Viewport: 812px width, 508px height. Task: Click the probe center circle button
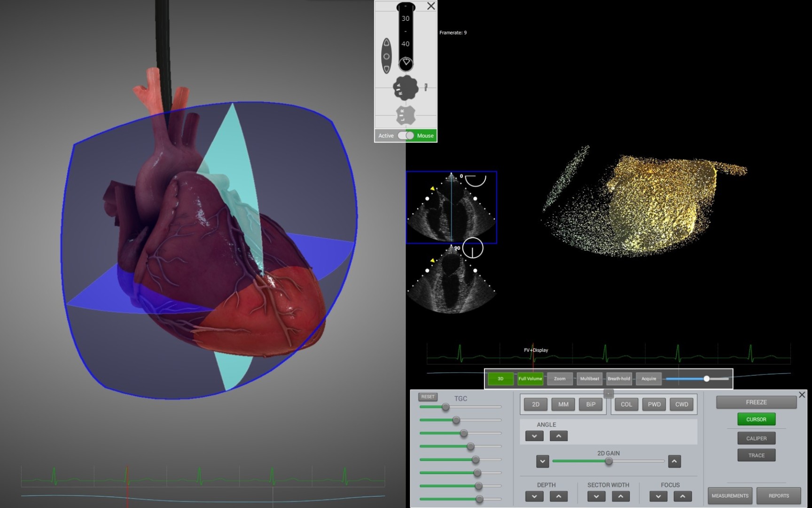point(386,56)
